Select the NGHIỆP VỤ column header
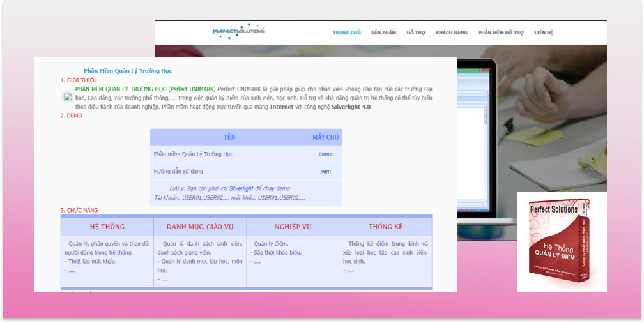 click(293, 227)
